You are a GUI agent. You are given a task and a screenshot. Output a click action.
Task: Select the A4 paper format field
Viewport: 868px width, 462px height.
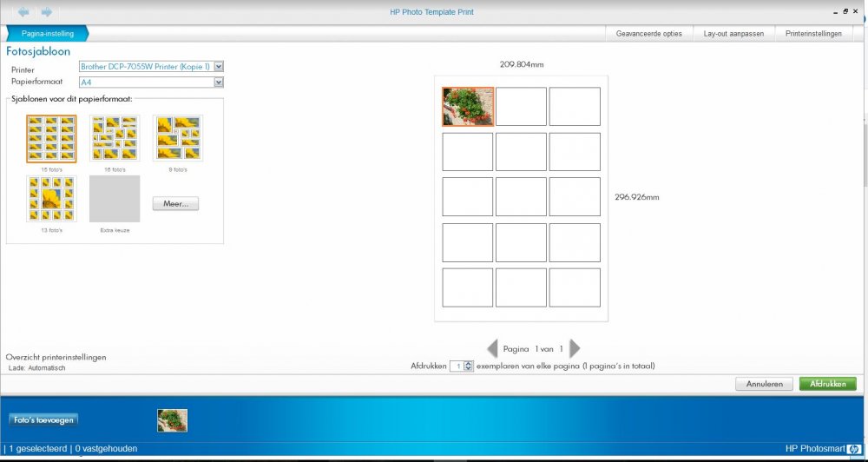151,82
